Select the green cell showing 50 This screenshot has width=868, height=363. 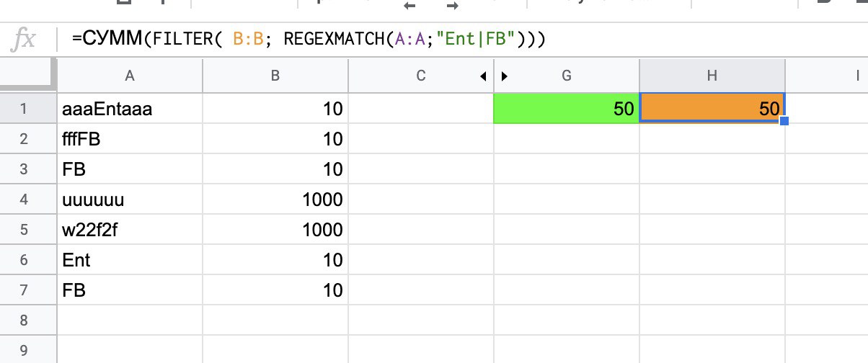pos(566,109)
